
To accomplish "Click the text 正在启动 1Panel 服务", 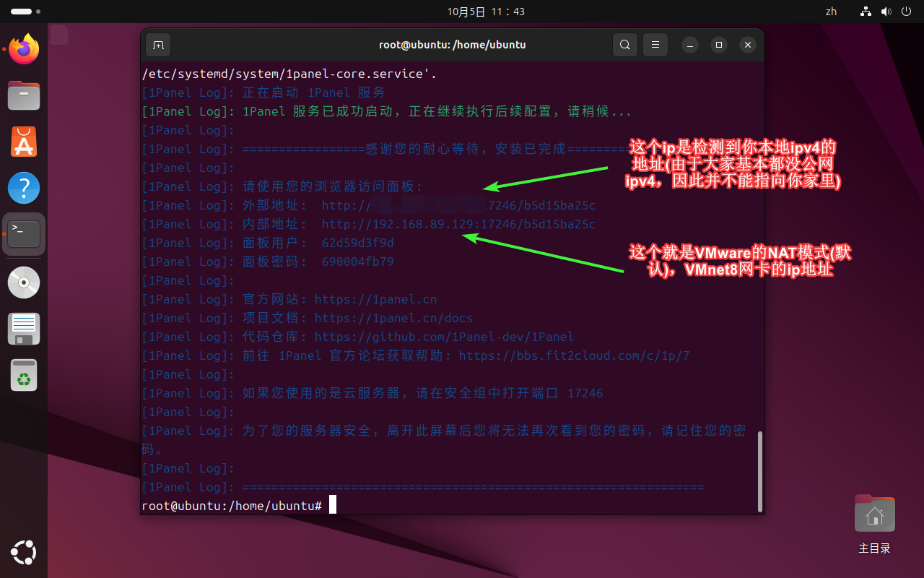I will point(314,92).
